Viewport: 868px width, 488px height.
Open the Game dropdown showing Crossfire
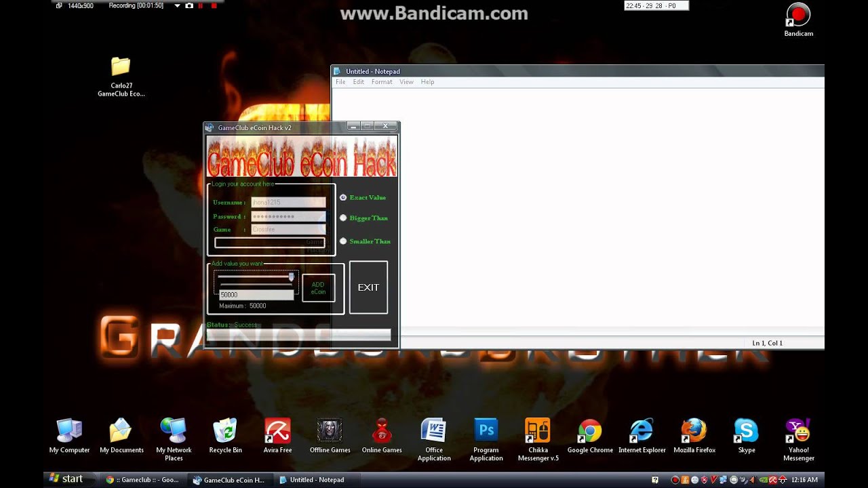tap(288, 230)
